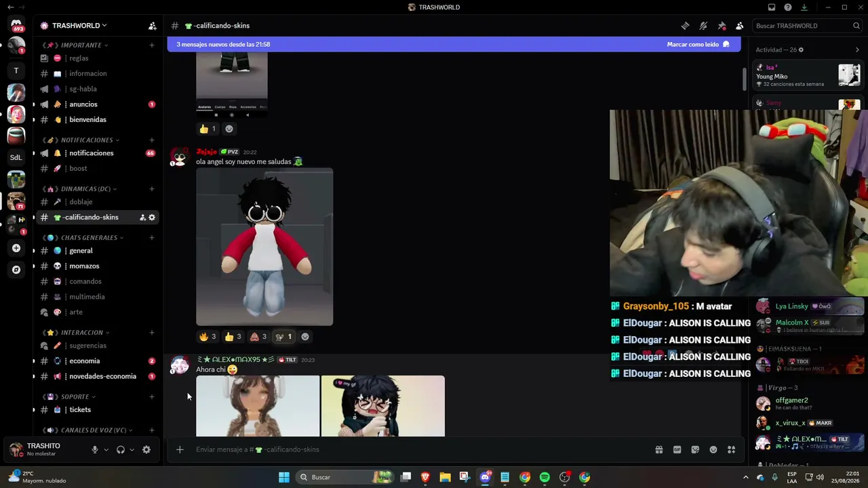Open Discord direct messages home
Viewport: 868px width, 488px height.
coord(16,25)
